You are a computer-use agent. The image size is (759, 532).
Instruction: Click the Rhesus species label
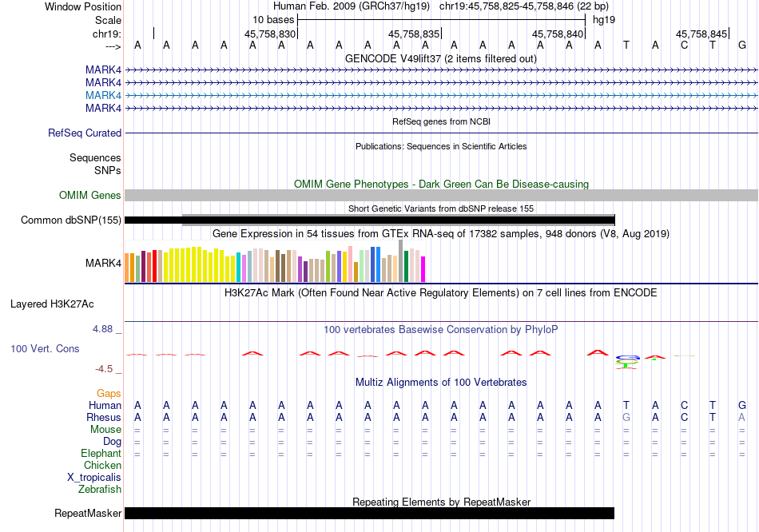click(x=104, y=417)
